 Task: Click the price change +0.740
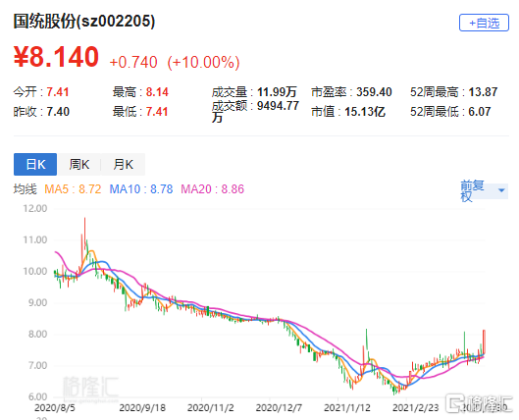[133, 62]
